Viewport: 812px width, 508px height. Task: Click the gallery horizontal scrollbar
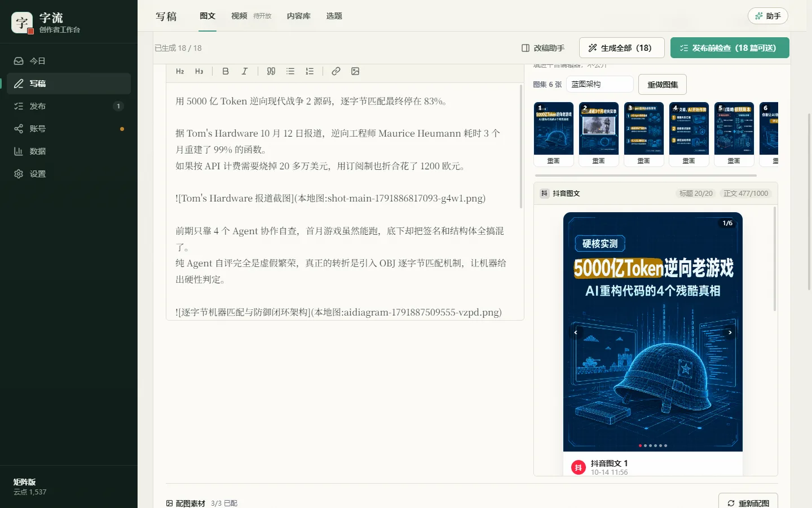click(x=646, y=176)
